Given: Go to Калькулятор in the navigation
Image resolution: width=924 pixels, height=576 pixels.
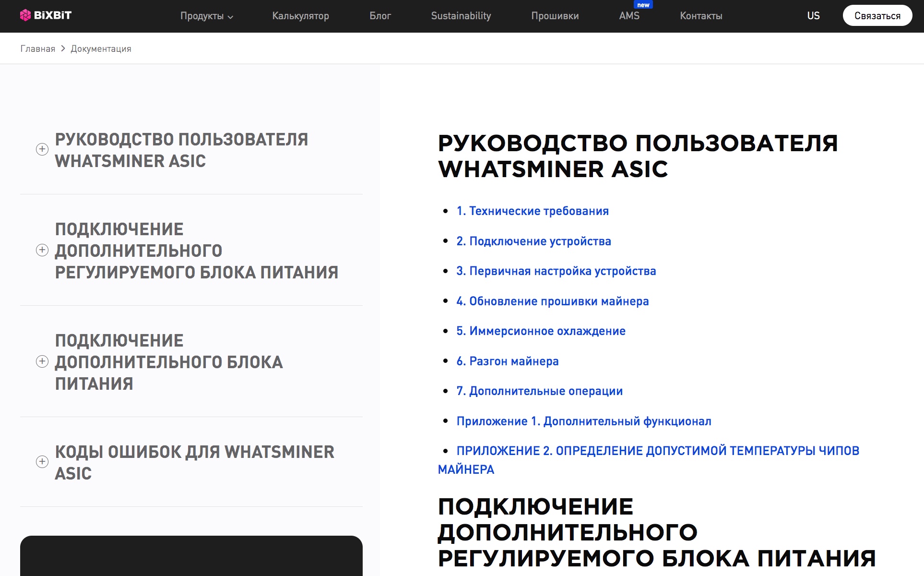Looking at the screenshot, I should [300, 16].
